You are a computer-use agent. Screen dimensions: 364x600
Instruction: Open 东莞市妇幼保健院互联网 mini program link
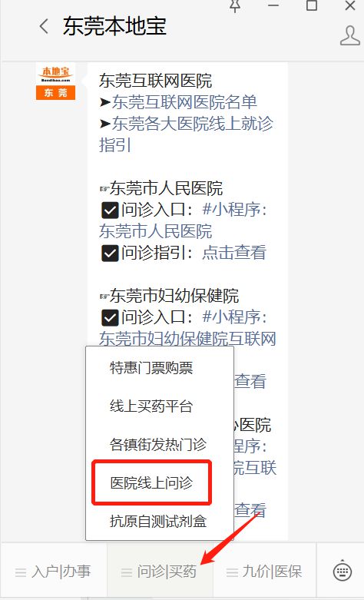[x=187, y=339]
